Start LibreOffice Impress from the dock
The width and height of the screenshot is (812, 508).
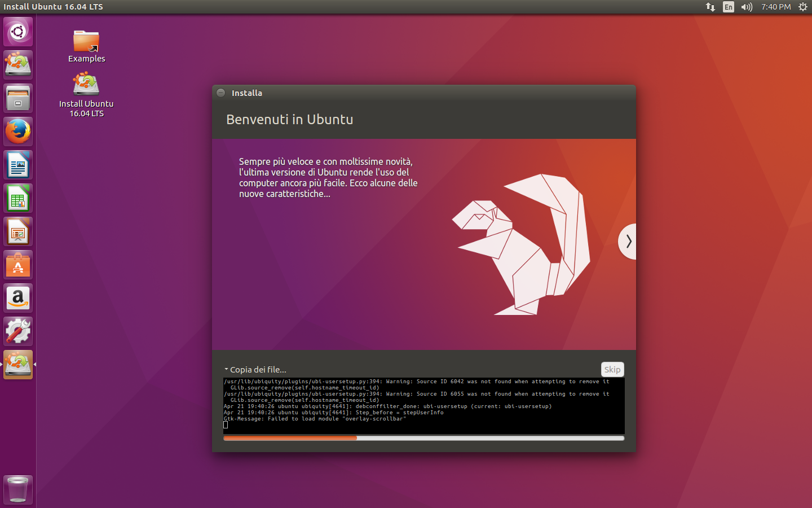click(x=18, y=231)
